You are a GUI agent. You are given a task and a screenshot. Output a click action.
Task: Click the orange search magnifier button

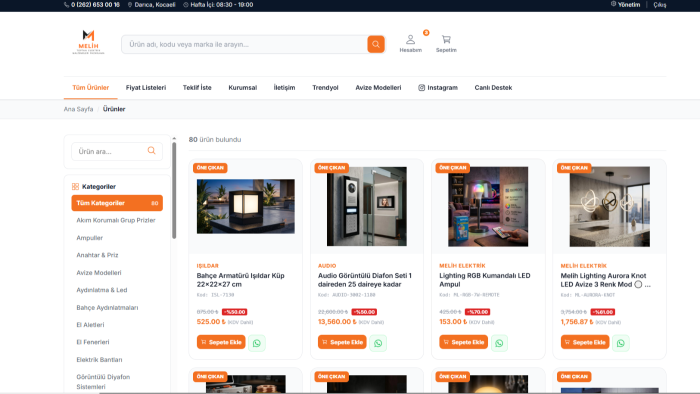point(376,44)
